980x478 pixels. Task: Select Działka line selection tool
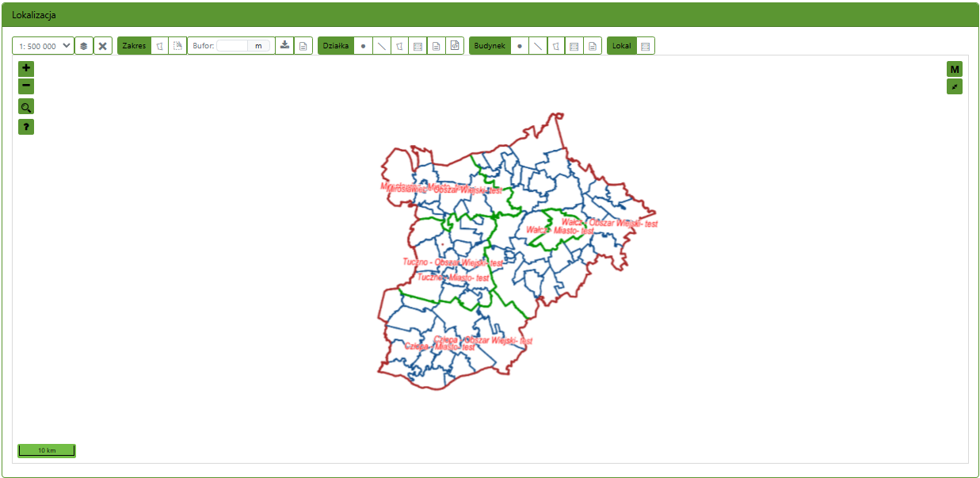click(382, 46)
